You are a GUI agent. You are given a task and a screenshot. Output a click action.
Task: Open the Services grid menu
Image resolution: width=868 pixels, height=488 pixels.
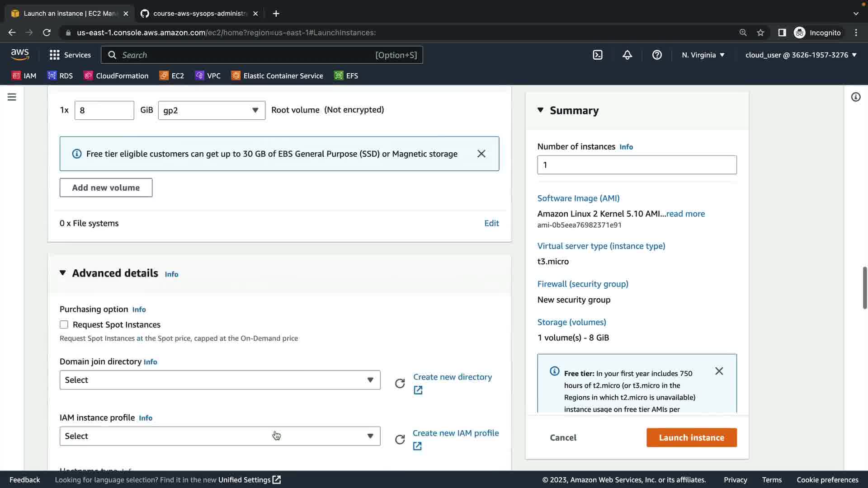coord(70,55)
